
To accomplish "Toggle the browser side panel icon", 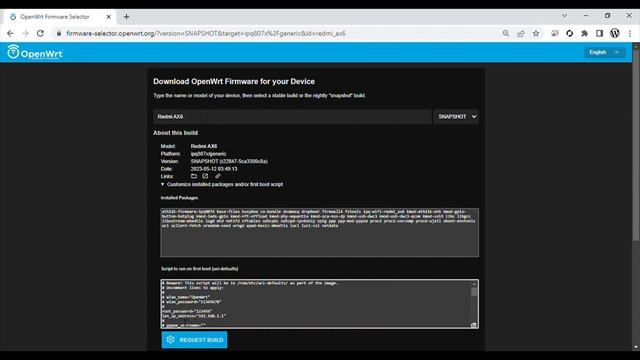I will point(599,33).
